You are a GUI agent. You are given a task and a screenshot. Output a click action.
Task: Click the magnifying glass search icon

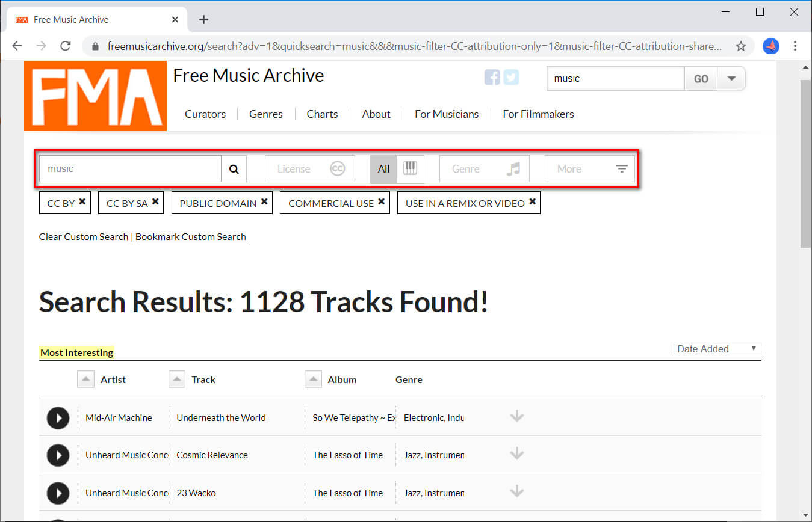[x=234, y=169]
